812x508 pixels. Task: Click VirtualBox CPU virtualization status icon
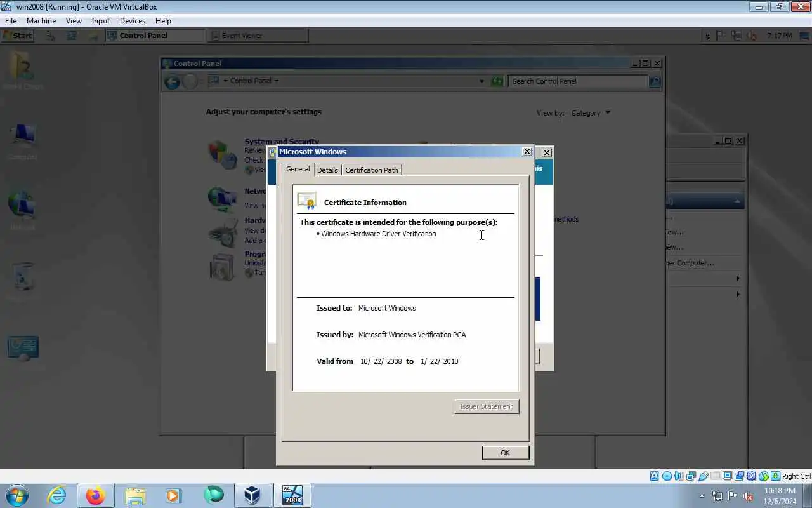[x=752, y=476]
